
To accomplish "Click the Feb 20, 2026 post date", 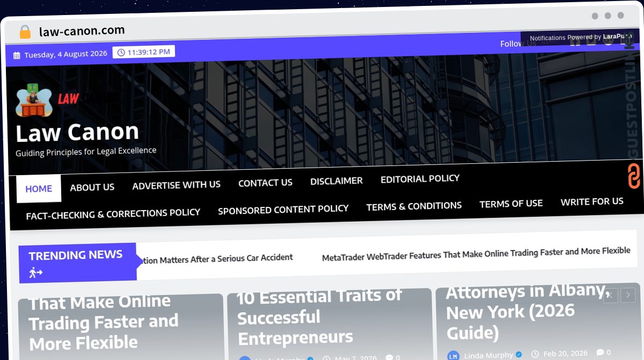I will tap(565, 354).
